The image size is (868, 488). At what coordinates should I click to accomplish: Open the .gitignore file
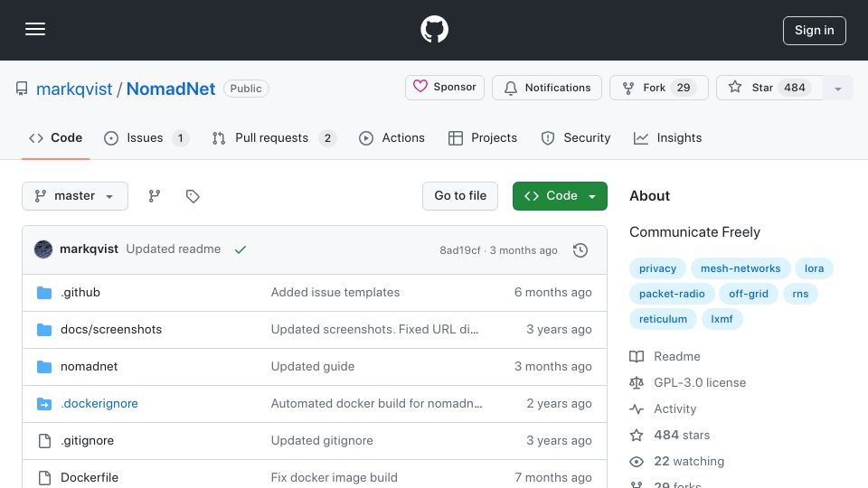click(x=87, y=440)
